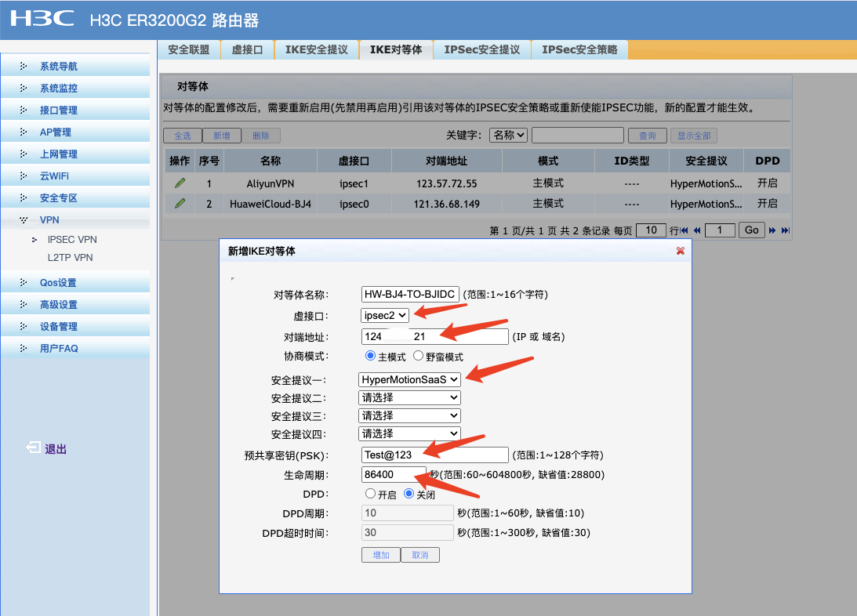Click the 增加 button in dialog
Screen dimensions: 857x616
[381, 555]
